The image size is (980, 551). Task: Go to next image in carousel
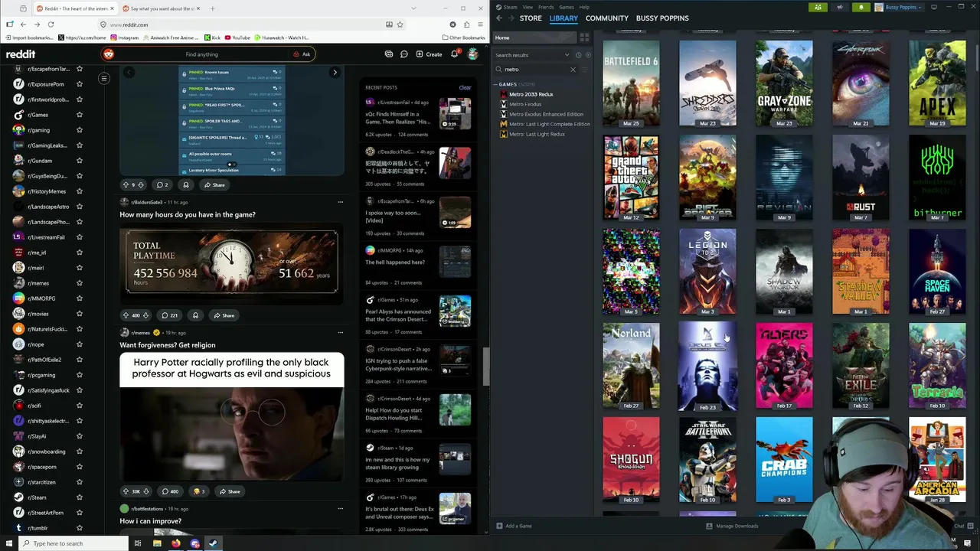pyautogui.click(x=335, y=73)
